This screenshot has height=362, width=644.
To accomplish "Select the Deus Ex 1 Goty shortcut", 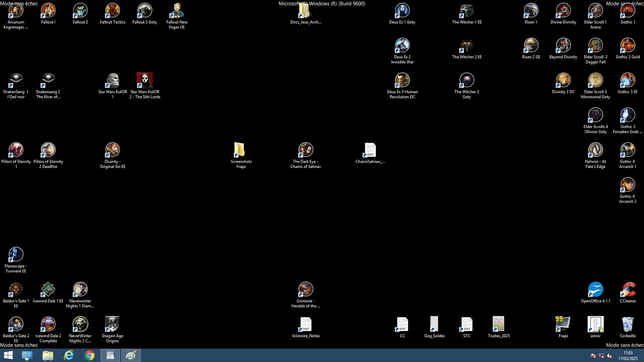I will coord(402,10).
